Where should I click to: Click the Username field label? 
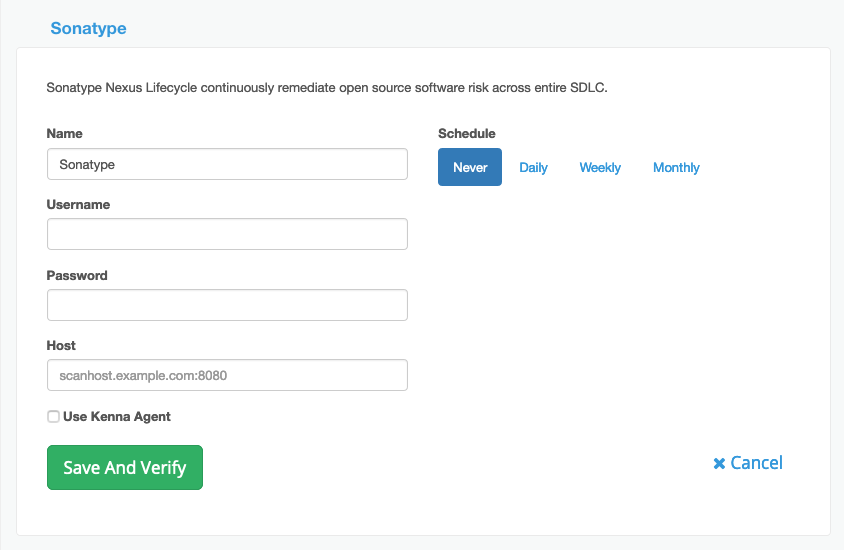pos(78,205)
